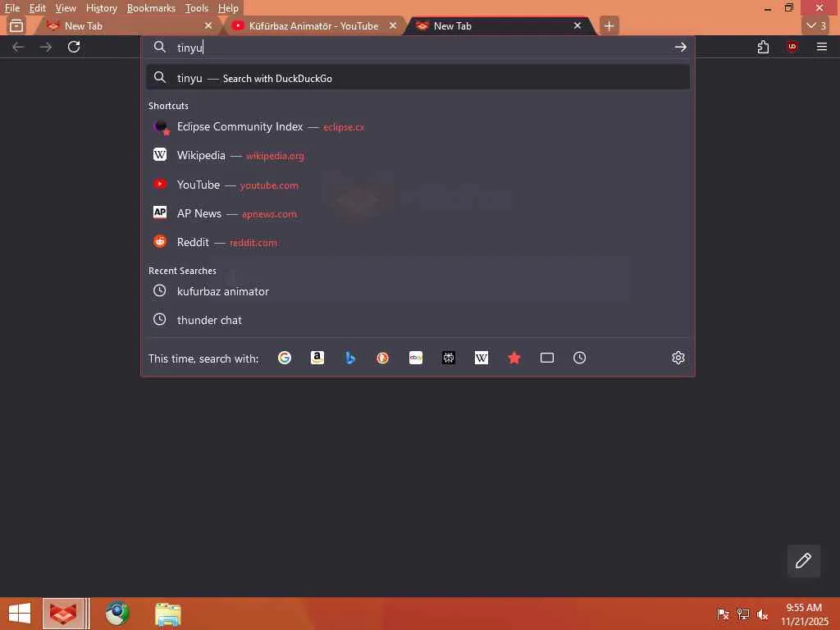Open the Help menu
The height and width of the screenshot is (630, 840).
(228, 8)
